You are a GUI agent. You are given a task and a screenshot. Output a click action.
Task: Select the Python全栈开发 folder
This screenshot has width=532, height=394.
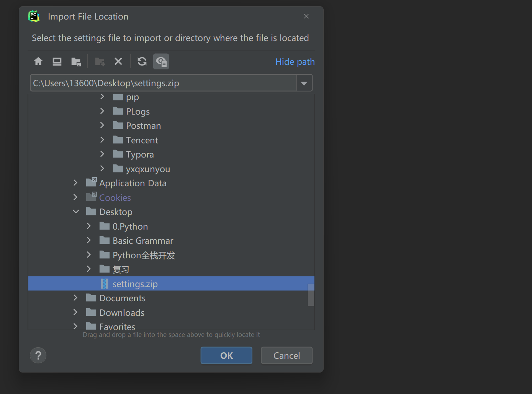[171, 255]
